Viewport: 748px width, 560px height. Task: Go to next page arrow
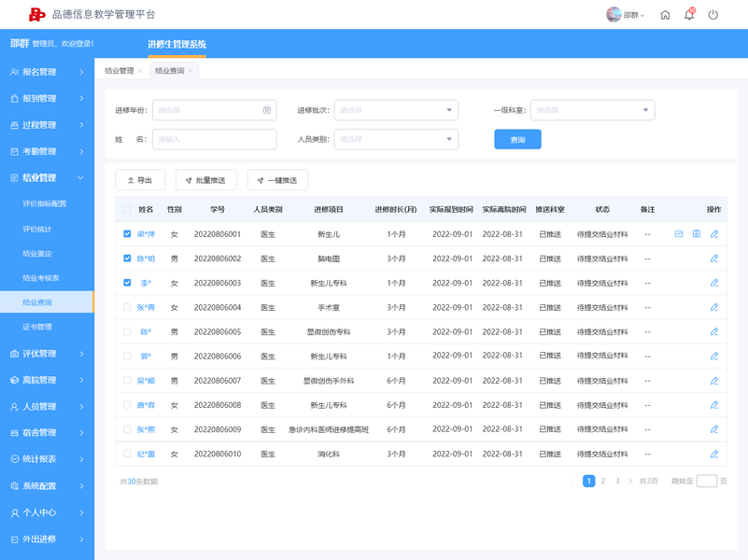(x=630, y=481)
